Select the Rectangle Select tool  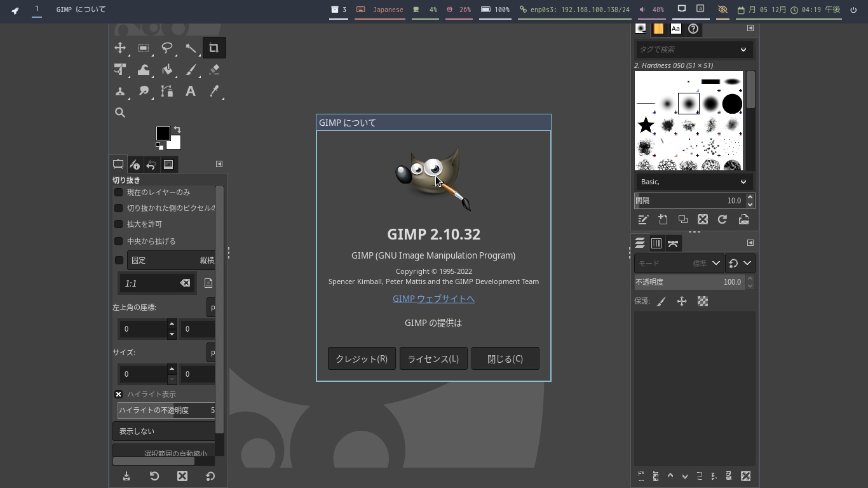pyautogui.click(x=144, y=48)
